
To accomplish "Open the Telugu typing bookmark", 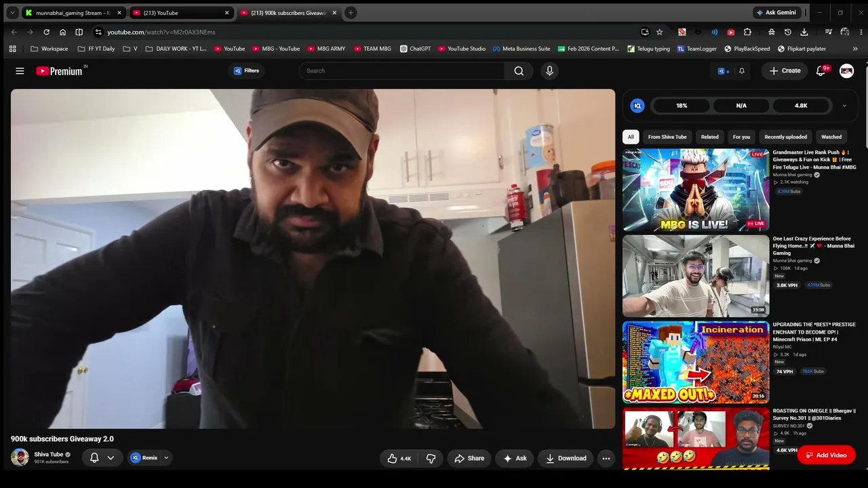I will 649,49.
